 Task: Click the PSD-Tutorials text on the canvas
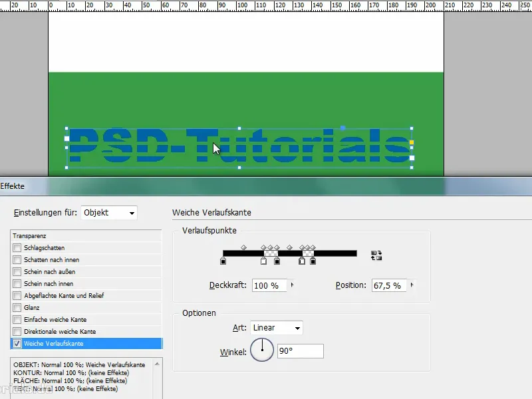click(x=239, y=145)
